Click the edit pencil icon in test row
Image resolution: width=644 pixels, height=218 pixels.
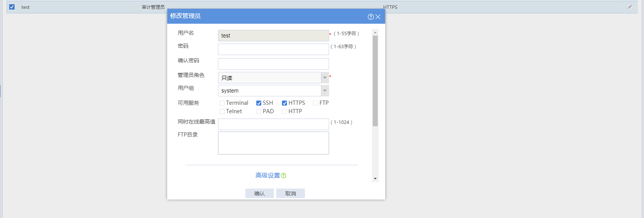(630, 7)
